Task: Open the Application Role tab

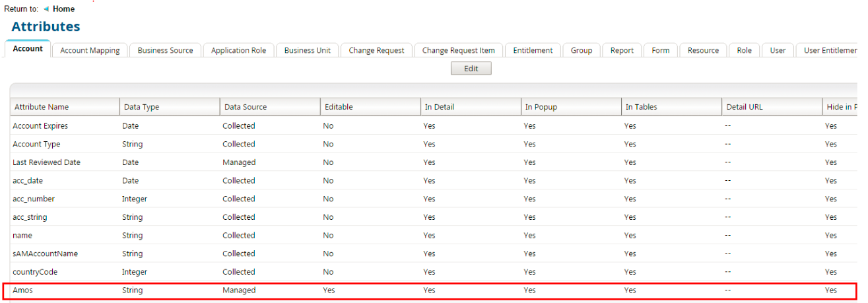Action: (238, 50)
